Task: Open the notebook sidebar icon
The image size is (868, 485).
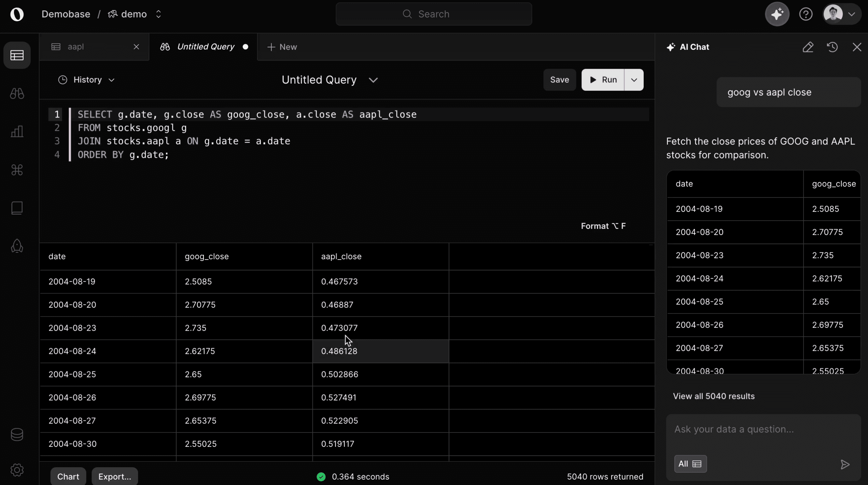Action: 17,208
